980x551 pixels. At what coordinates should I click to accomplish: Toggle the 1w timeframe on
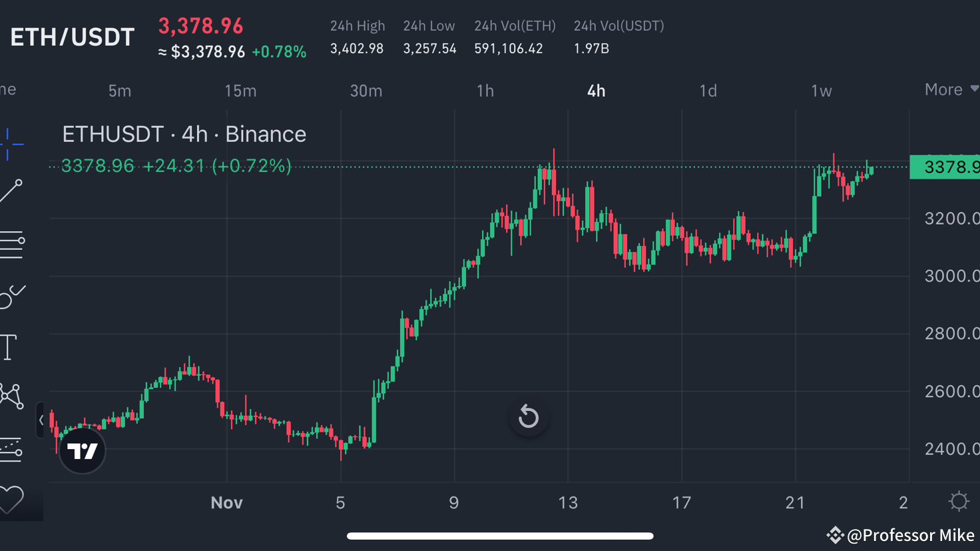(x=821, y=91)
